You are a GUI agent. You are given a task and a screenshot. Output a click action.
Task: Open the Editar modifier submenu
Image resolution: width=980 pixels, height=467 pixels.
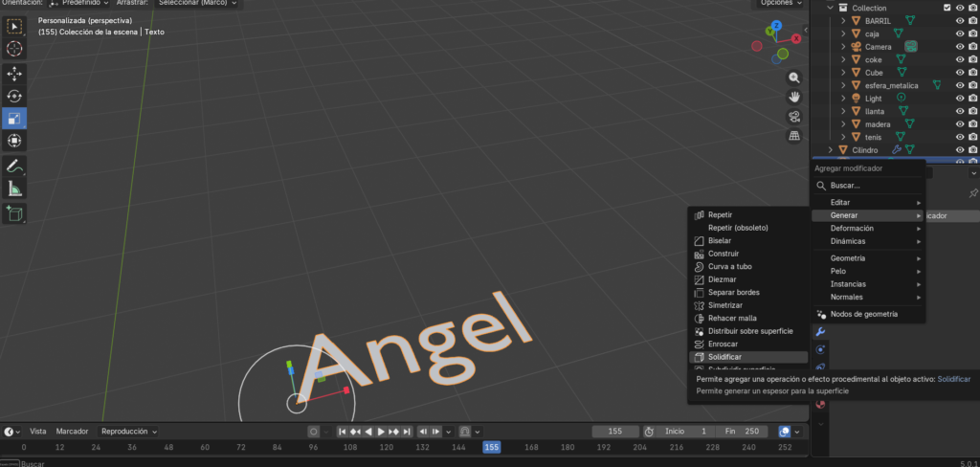(x=868, y=203)
